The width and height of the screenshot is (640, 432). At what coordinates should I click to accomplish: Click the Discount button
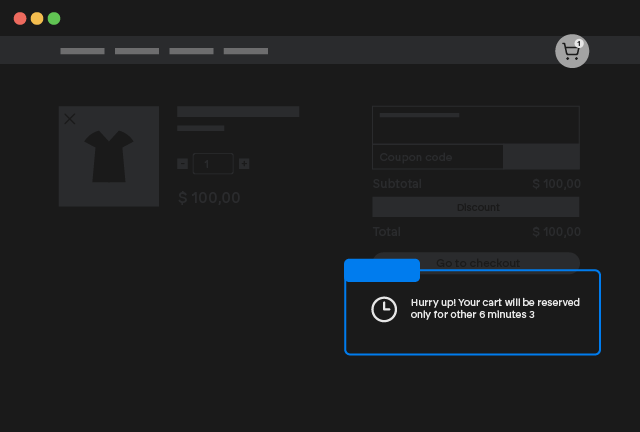coord(476,207)
